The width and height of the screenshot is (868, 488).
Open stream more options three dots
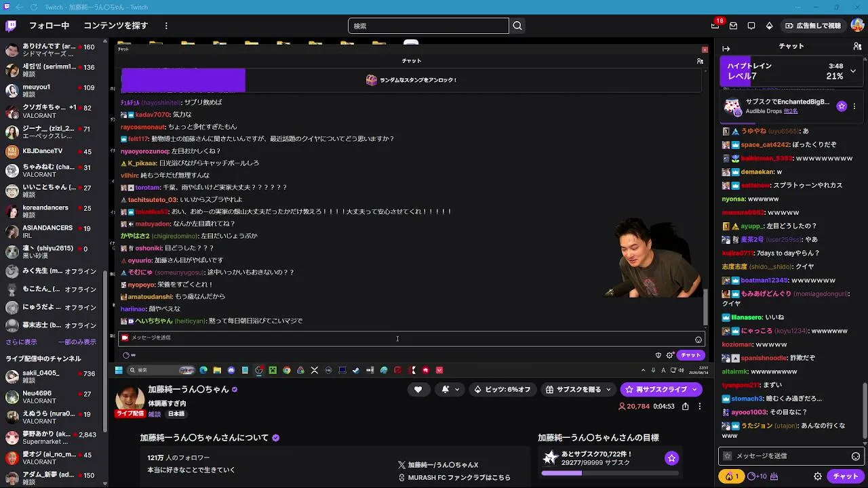coord(700,406)
